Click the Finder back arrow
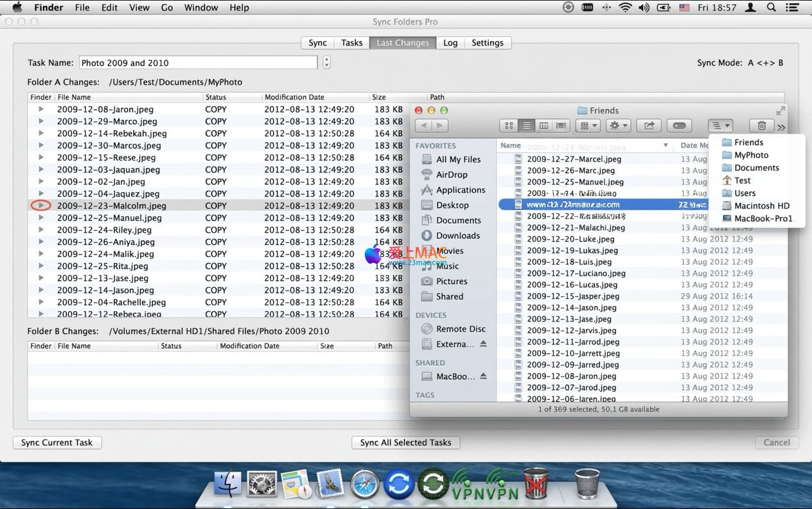The image size is (812, 509). click(423, 126)
